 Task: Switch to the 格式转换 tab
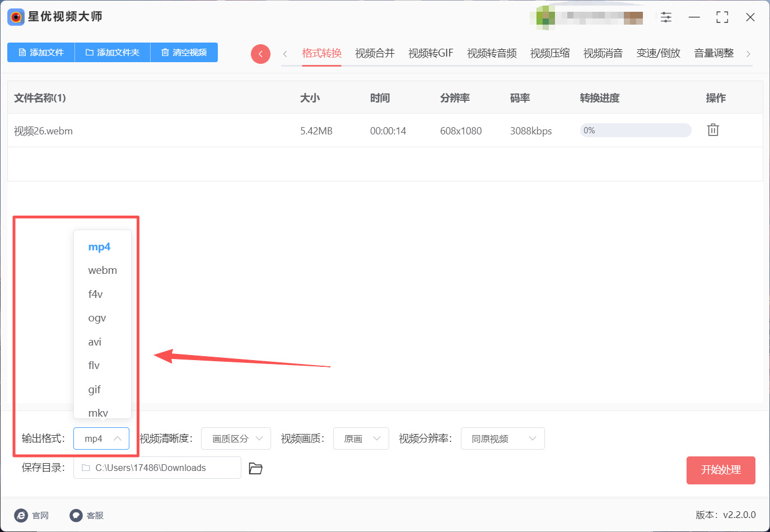point(321,53)
